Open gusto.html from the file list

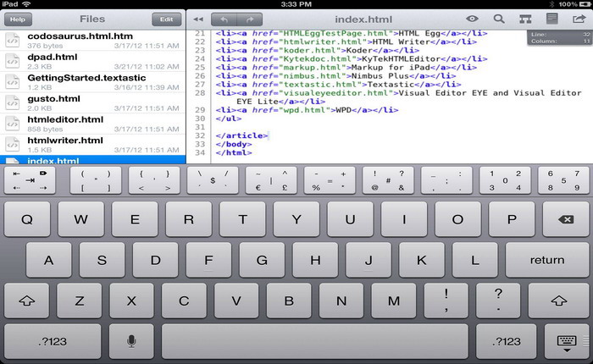click(x=93, y=102)
